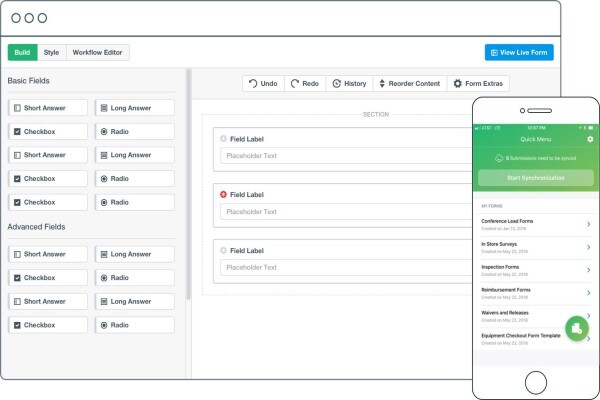The width and height of the screenshot is (600, 400).
Task: Click the icon inside View Live Form
Action: pos(494,53)
